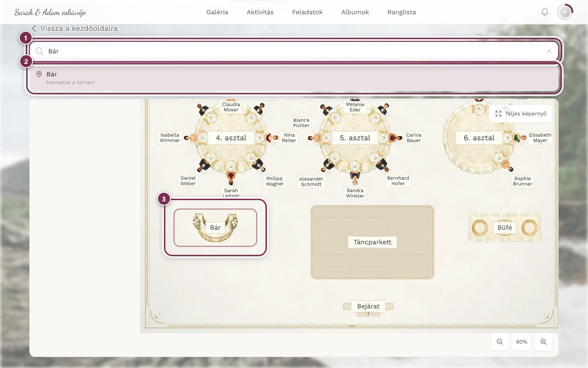Click the highlighted Bár on the plan
Screen dimensions: 588x368
(x=215, y=228)
